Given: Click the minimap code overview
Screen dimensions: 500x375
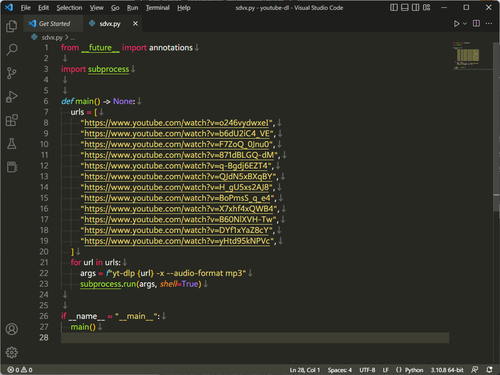Looking at the screenshot, I should (468, 55).
